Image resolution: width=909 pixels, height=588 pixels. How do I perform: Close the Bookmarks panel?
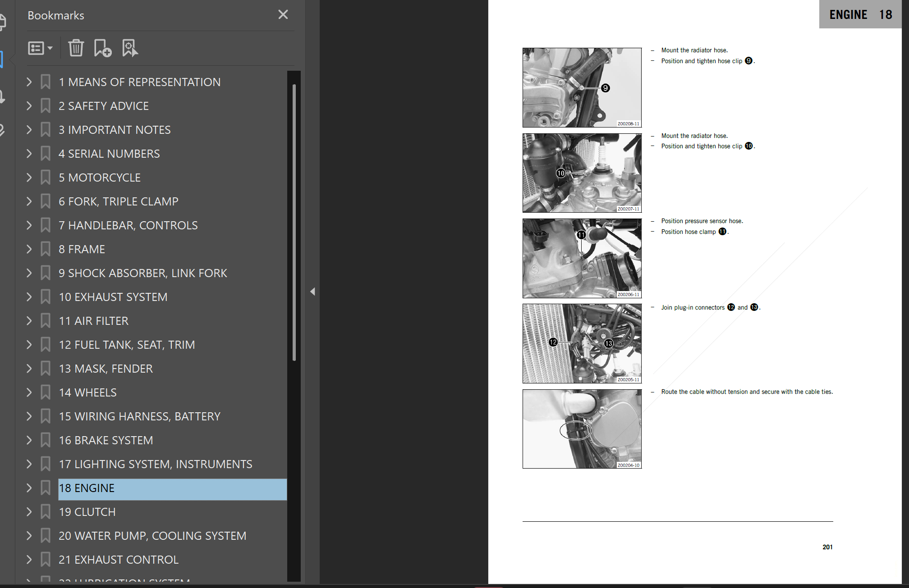point(283,15)
